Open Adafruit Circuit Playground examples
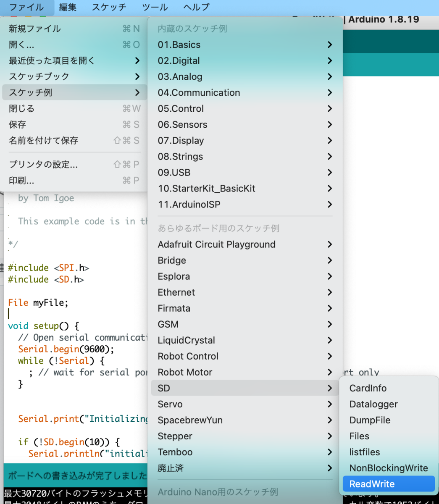439x504 pixels. (x=245, y=244)
